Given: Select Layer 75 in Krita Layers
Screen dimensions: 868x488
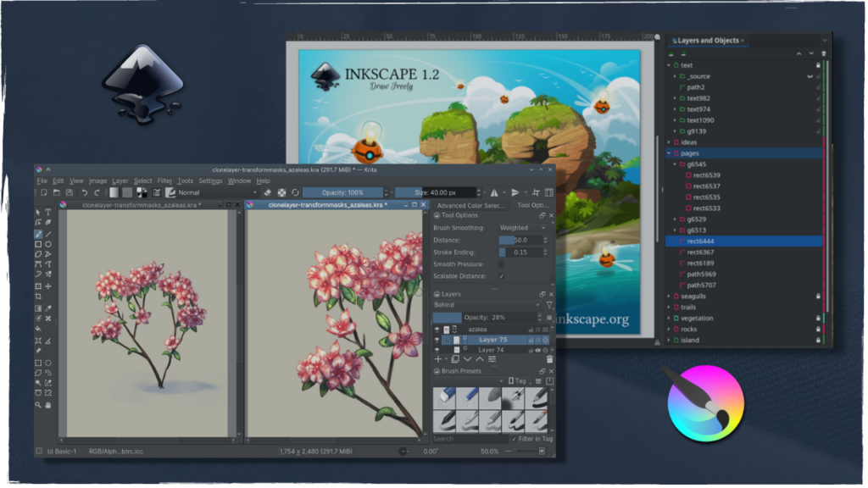Looking at the screenshot, I should 492,340.
